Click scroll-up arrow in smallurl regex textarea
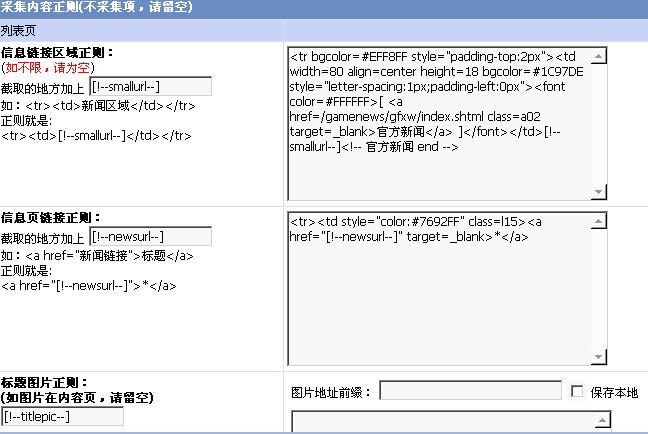This screenshot has width=648, height=434. click(599, 54)
